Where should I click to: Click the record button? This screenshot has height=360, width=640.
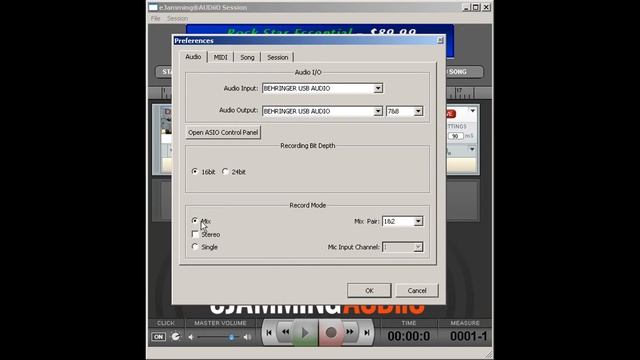pos(331,333)
